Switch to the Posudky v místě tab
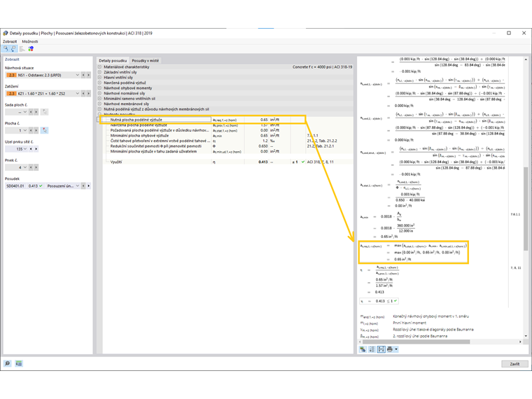 pos(145,60)
